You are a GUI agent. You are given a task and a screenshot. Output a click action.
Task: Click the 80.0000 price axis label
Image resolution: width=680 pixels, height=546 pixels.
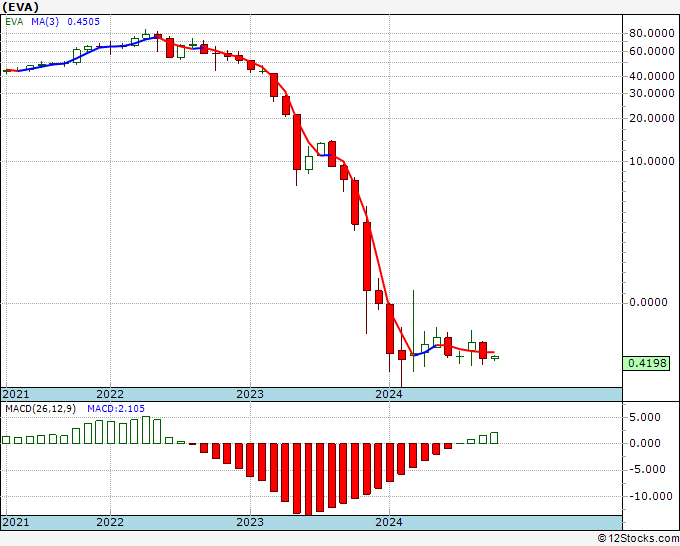pos(652,33)
